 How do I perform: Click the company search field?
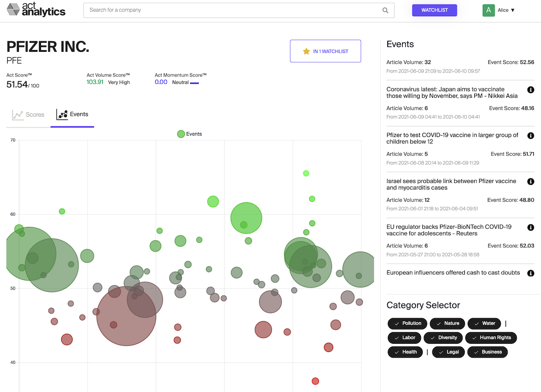point(239,10)
